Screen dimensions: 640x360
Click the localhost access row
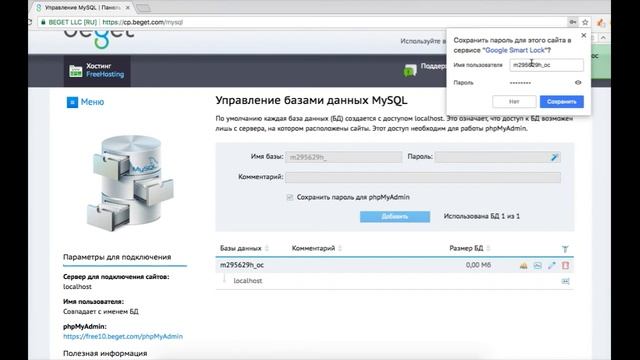tap(394, 281)
